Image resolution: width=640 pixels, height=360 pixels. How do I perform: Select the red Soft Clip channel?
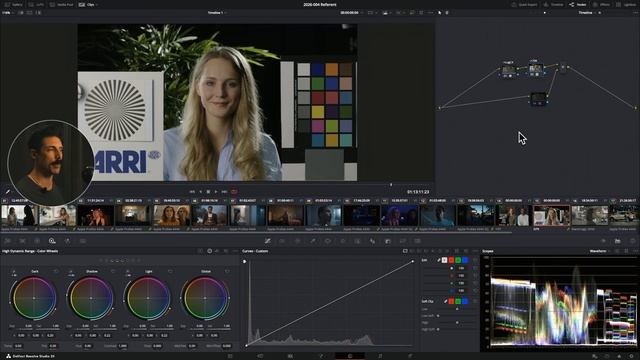pyautogui.click(x=451, y=301)
